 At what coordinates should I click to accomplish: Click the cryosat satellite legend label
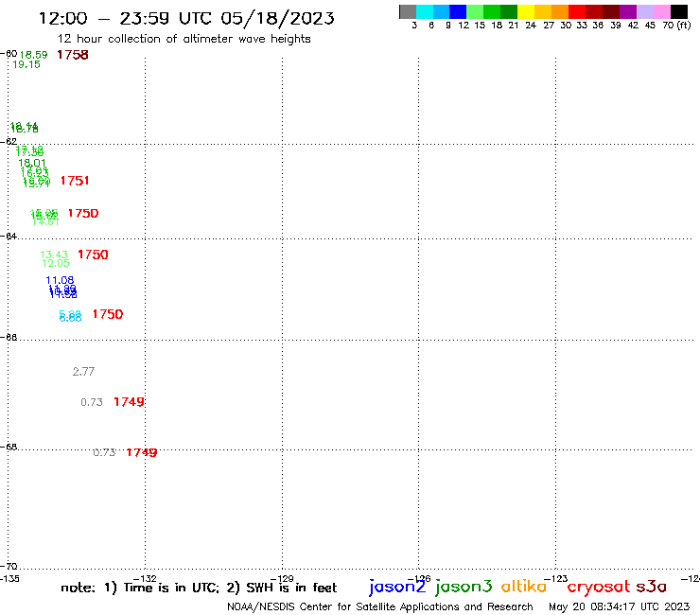click(x=599, y=588)
